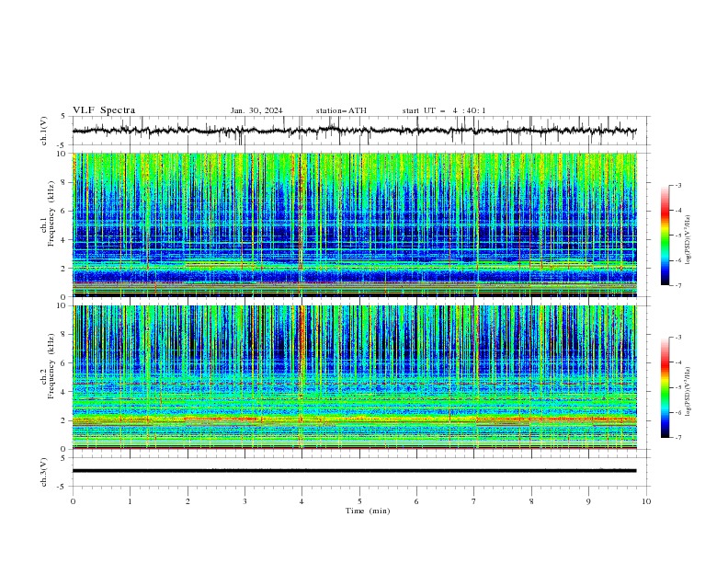Click the "VLF Spectra" plot title
Image resolution: width=728 pixels, height=563 pixels.
point(104,110)
